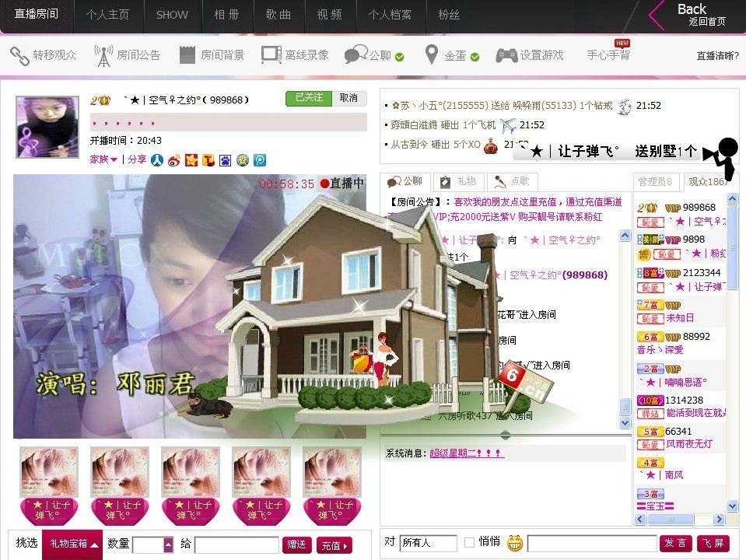Share via green star badge icon
The image size is (746, 560).
click(243, 160)
